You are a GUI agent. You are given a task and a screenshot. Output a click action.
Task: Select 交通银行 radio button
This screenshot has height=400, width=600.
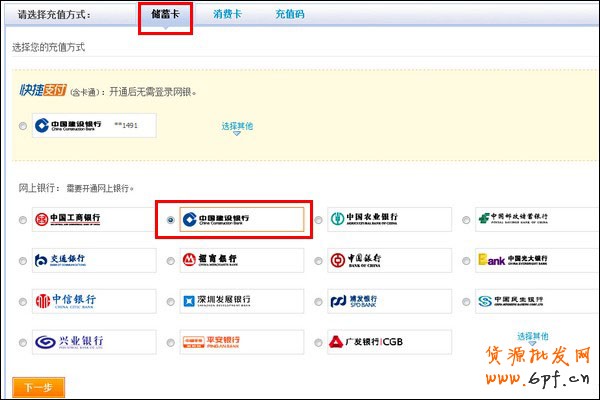pyautogui.click(x=23, y=261)
